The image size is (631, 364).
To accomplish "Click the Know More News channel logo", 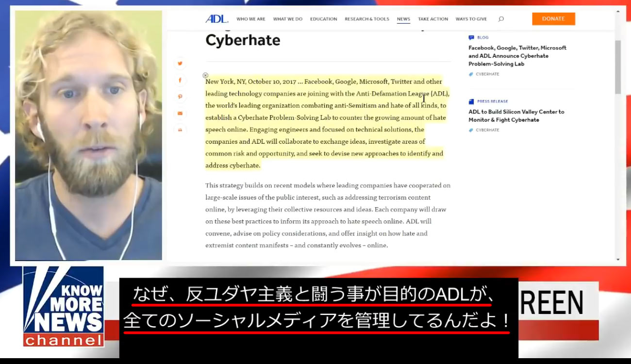I will click(x=64, y=306).
